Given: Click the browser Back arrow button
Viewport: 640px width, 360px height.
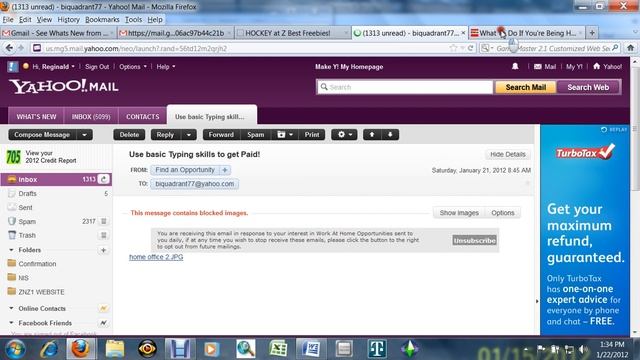Looking at the screenshot, I should tap(9, 48).
